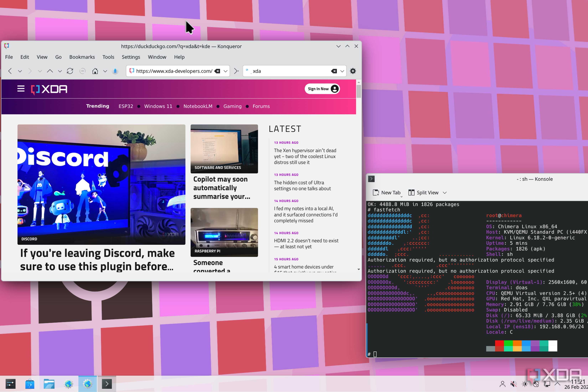
Task: Click the Go arrow next to the URL bar
Action: tap(236, 71)
